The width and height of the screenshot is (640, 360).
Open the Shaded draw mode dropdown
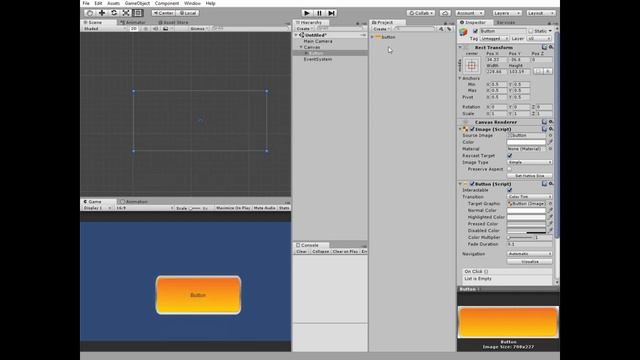pos(104,29)
